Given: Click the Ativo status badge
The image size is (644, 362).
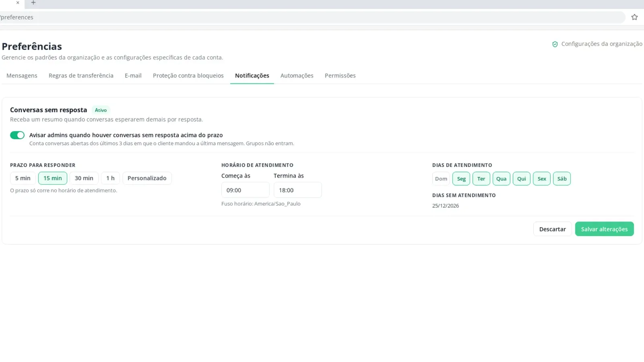Looking at the screenshot, I should pos(101,110).
